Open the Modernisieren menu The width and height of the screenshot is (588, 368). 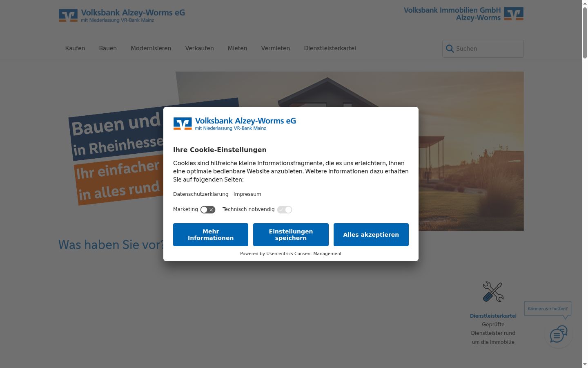[151, 48]
